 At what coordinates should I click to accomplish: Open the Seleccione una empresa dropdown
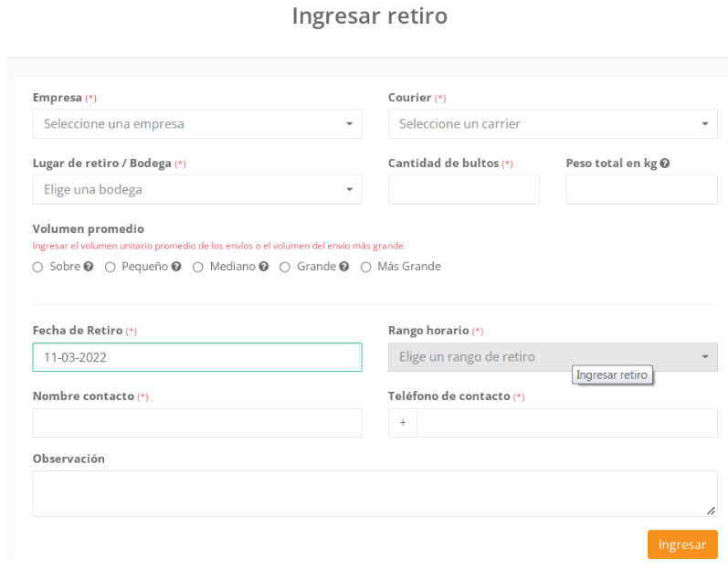pos(197,124)
